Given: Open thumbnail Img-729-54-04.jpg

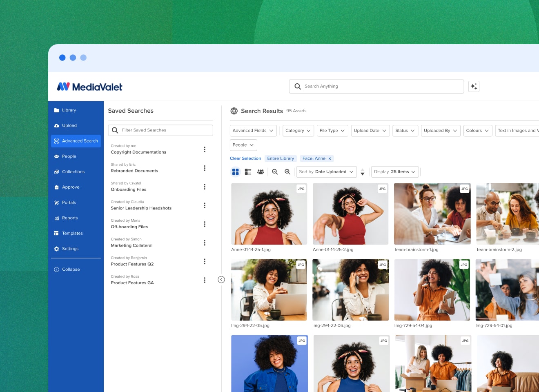Looking at the screenshot, I should 432,290.
